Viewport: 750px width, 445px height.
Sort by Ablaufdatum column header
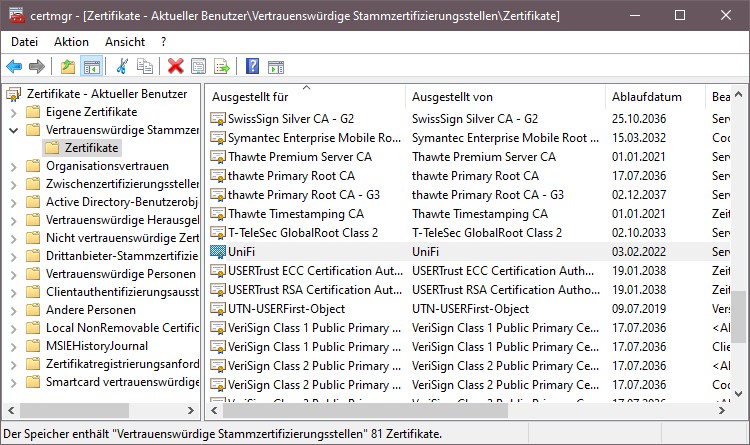tap(655, 97)
